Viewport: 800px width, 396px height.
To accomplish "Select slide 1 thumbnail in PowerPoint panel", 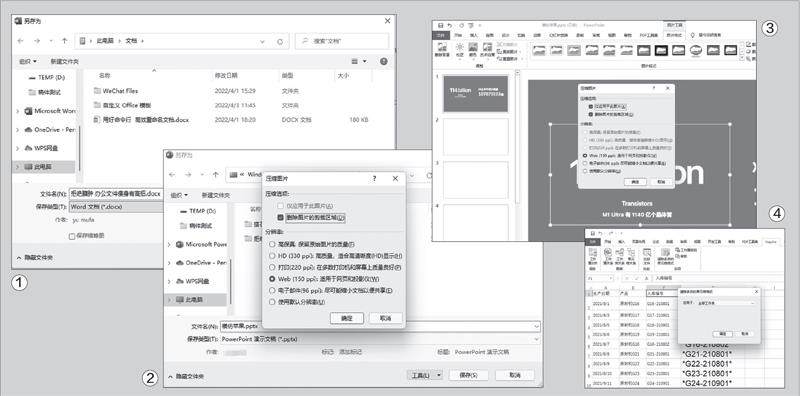I will click(476, 93).
